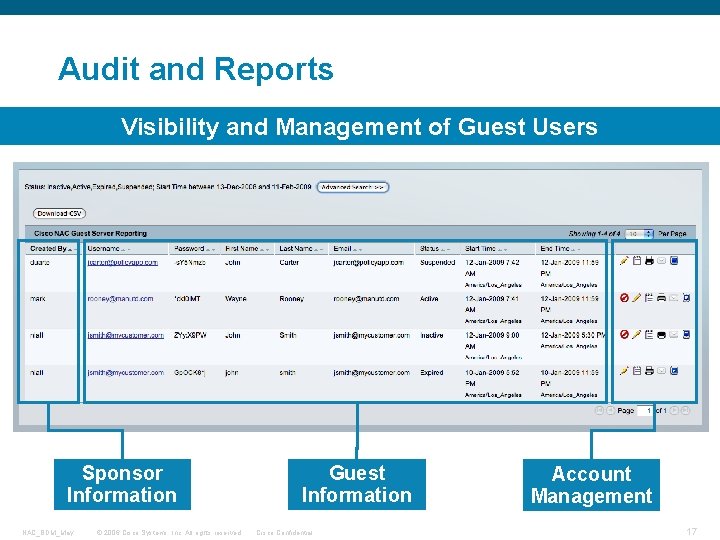This screenshot has height=540, width=720.
Task: Go to the previous page of results
Action: 610,411
